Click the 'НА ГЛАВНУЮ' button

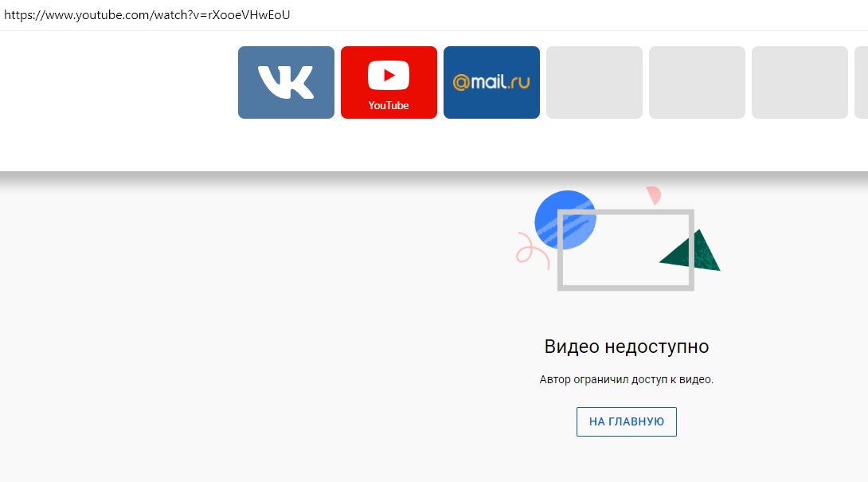[x=627, y=421]
